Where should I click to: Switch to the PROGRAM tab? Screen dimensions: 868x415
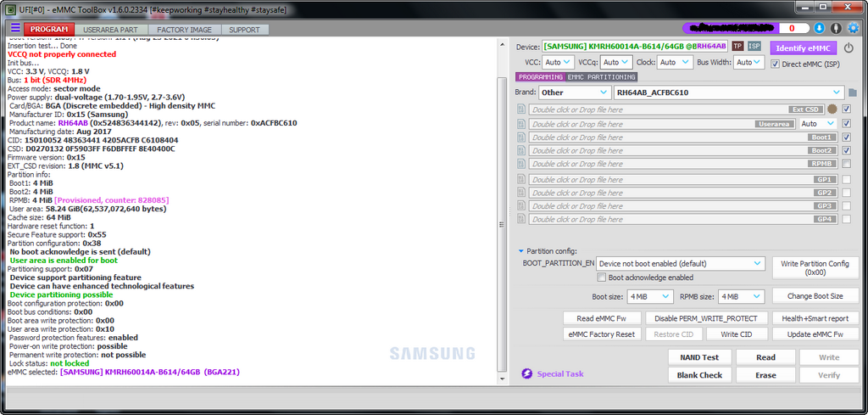tap(49, 30)
